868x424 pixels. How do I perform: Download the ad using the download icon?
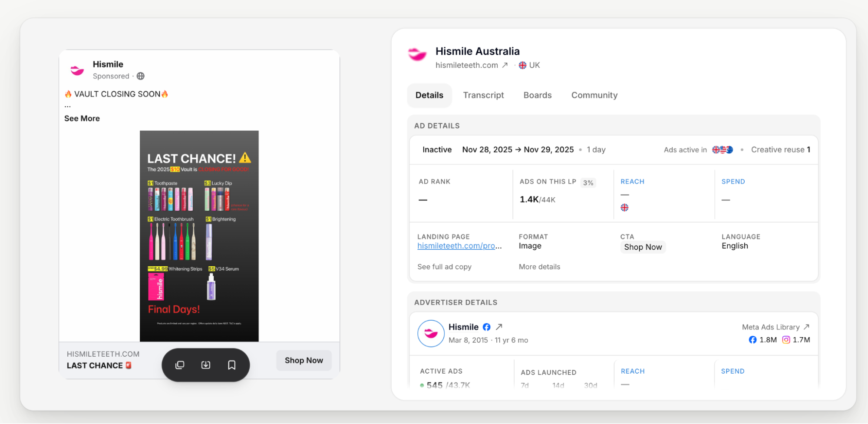click(x=206, y=365)
